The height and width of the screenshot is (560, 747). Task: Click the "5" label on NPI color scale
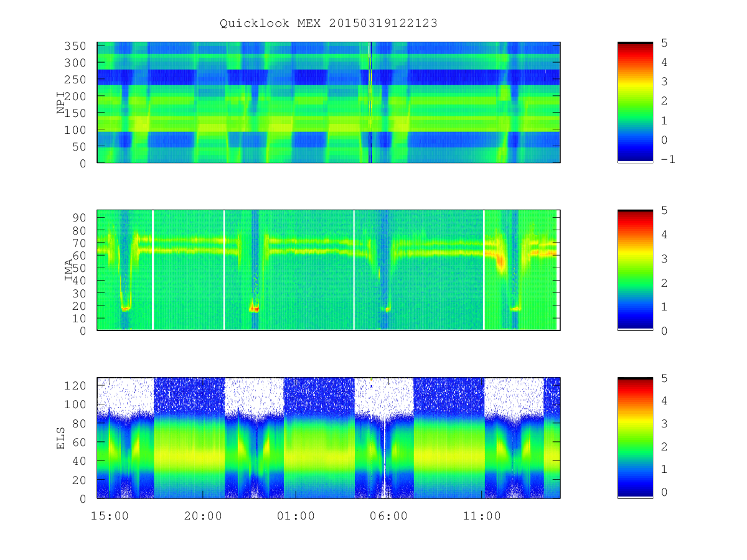pyautogui.click(x=665, y=43)
